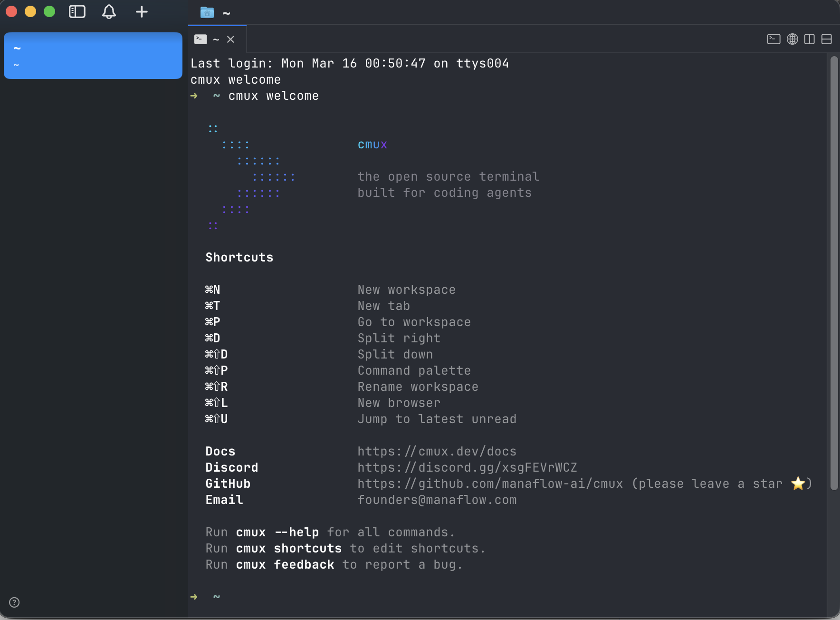Click the founders@manaflow.com email address
The image size is (840, 620).
coord(437,500)
